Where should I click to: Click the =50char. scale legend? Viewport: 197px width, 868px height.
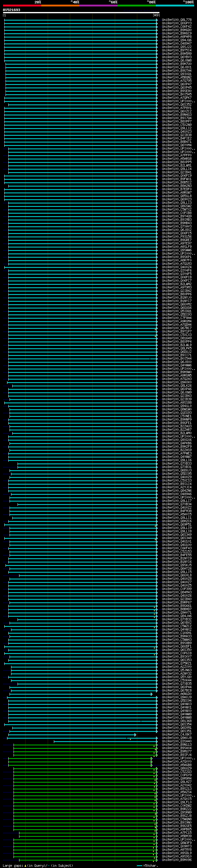147,866
